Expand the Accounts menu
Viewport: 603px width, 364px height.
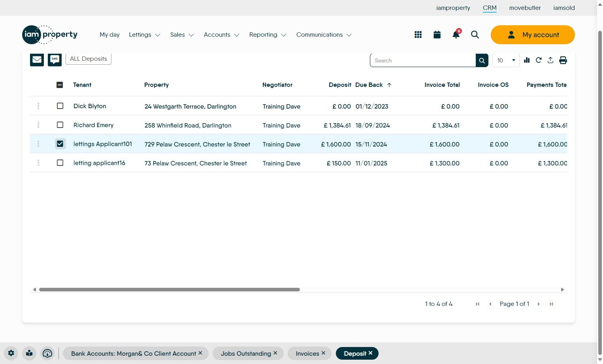click(222, 35)
